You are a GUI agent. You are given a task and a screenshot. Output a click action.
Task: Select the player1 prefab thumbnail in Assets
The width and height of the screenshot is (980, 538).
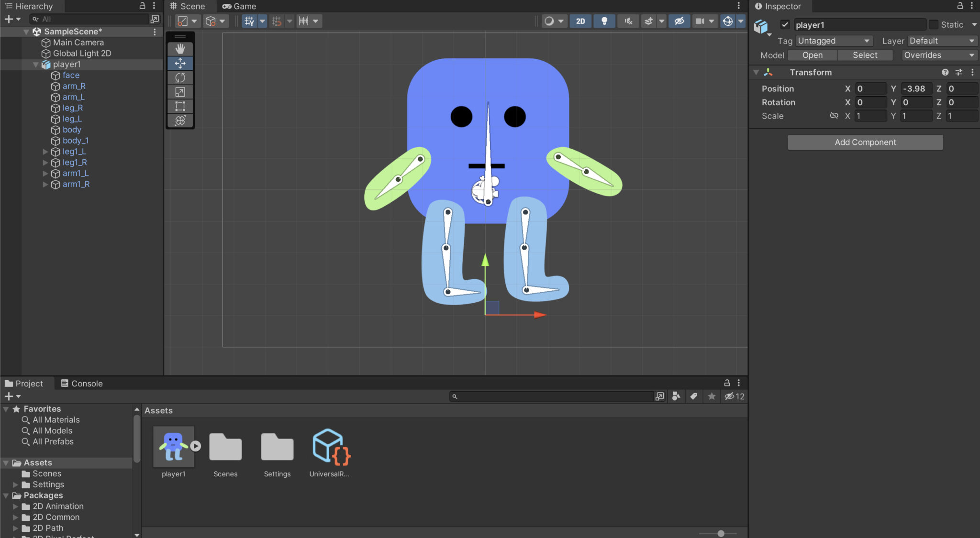(x=173, y=446)
